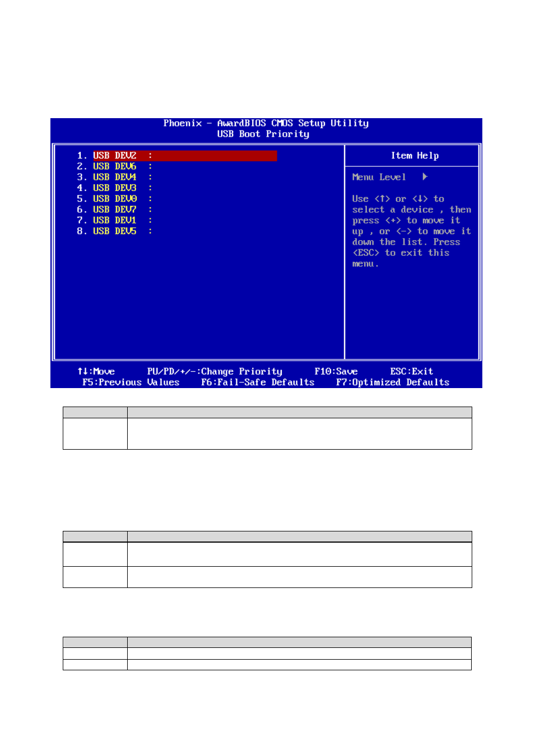Click the Menu Level label

pos(379,177)
